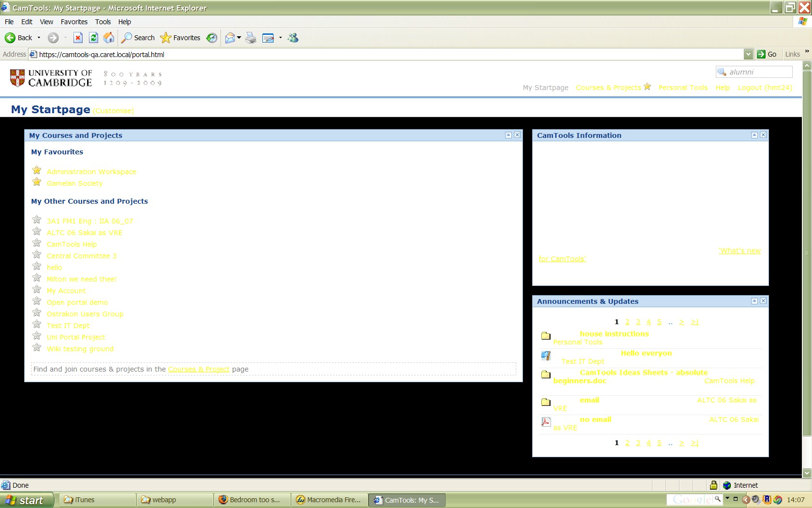Image resolution: width=812 pixels, height=508 pixels.
Task: Toggle favourite star for My Account
Action: (x=37, y=289)
